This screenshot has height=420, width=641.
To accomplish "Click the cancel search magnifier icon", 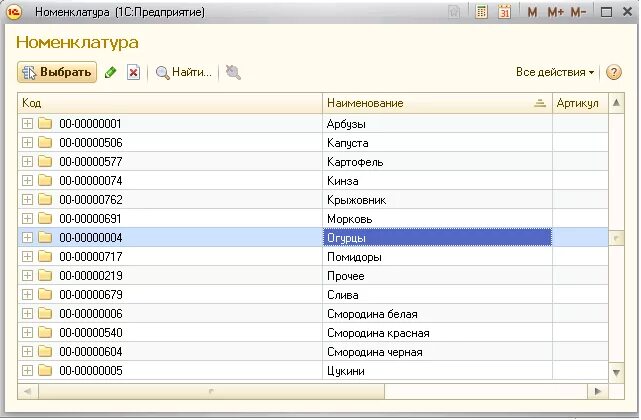I will click(x=233, y=72).
